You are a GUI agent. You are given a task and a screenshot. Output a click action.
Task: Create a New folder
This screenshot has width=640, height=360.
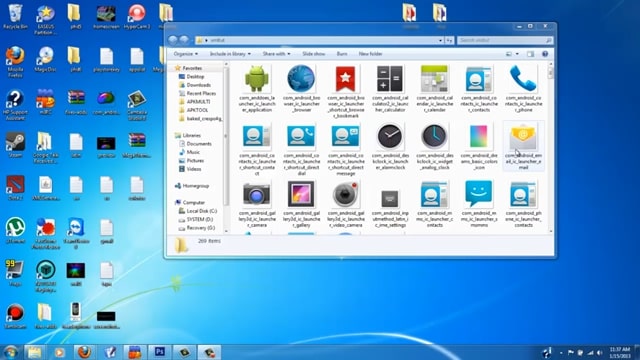pyautogui.click(x=370, y=54)
